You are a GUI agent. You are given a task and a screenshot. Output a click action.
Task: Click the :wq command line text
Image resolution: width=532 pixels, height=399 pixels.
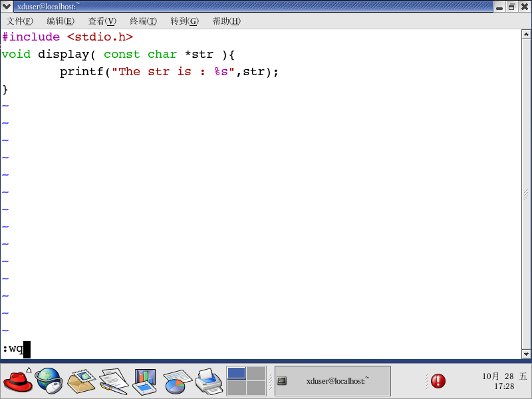click(x=13, y=348)
